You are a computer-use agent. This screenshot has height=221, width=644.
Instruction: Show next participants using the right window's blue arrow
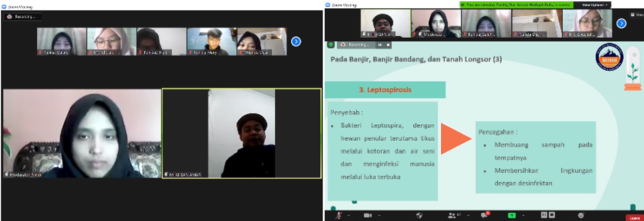click(621, 23)
